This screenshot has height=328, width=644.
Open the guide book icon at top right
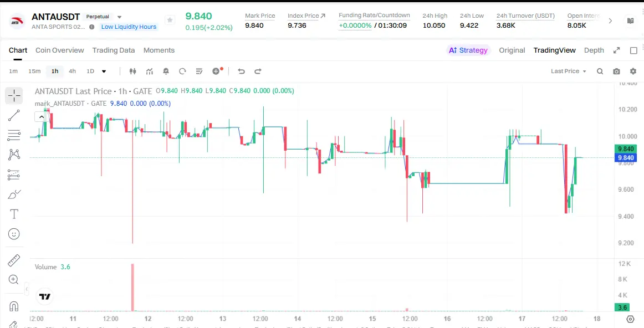coord(631,20)
